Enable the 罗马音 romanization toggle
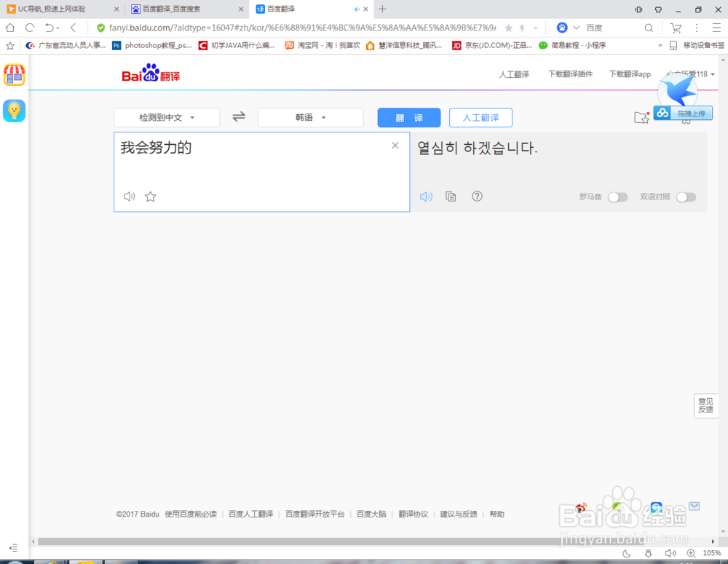Screen dimensions: 728x564 pyautogui.click(x=617, y=196)
